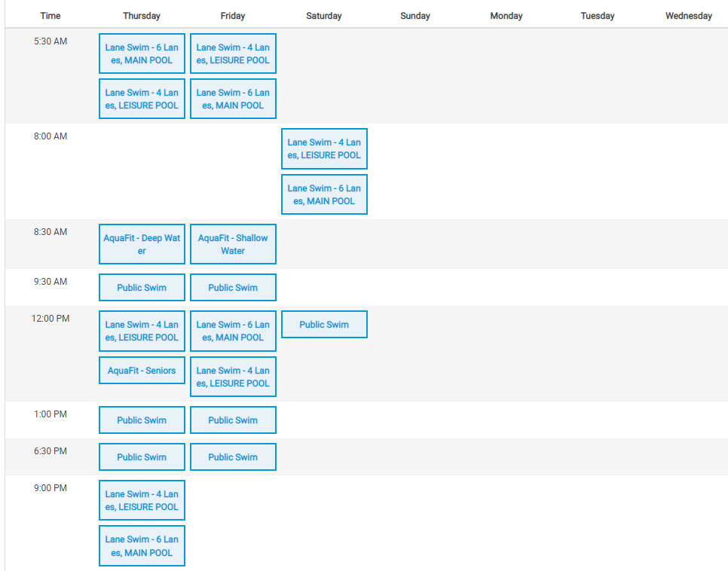This screenshot has width=728, height=571.
Task: Open Thursday 9:00 PM Lane Swim 4 Lanes Leisure Pool
Action: click(x=142, y=500)
